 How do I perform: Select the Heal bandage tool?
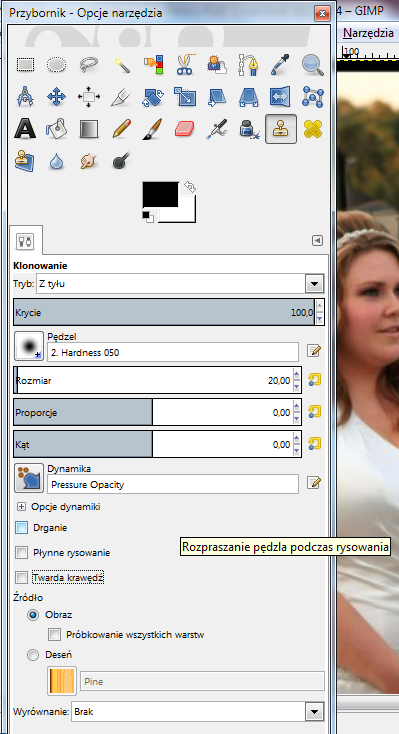312,129
